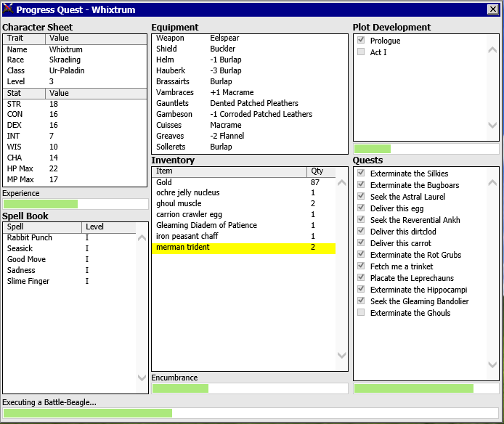Toggle the Prologue plot checkbox

tap(361, 40)
